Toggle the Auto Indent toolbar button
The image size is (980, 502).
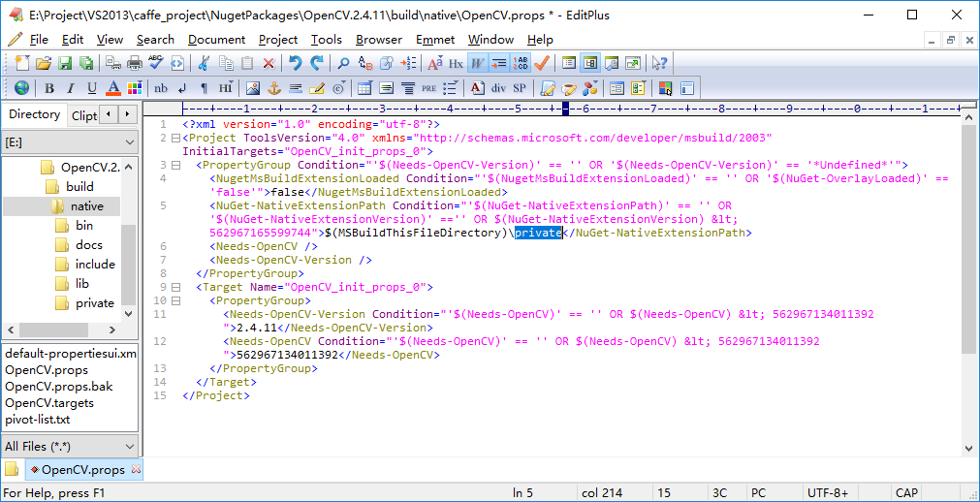499,63
